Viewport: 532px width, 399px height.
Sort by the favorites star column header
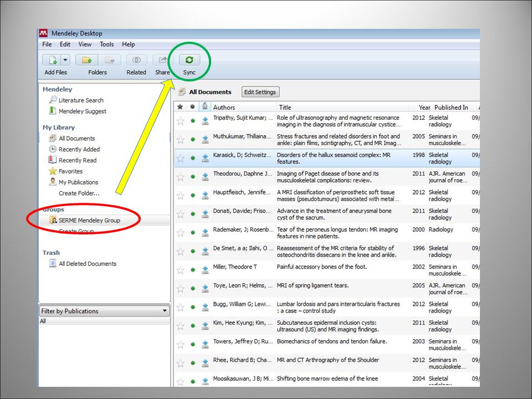[x=180, y=107]
